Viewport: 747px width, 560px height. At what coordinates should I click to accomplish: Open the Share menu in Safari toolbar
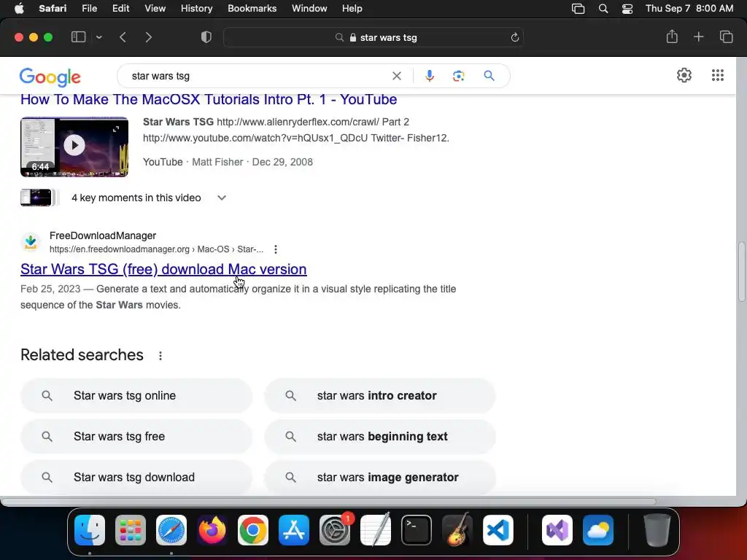click(x=672, y=36)
